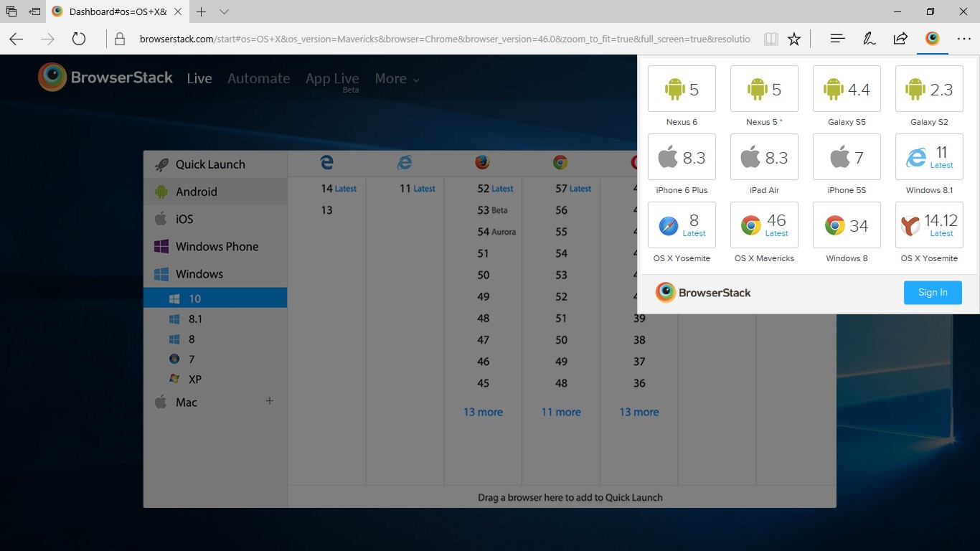Click the Share icon in Edge toolbar

pos(900,39)
